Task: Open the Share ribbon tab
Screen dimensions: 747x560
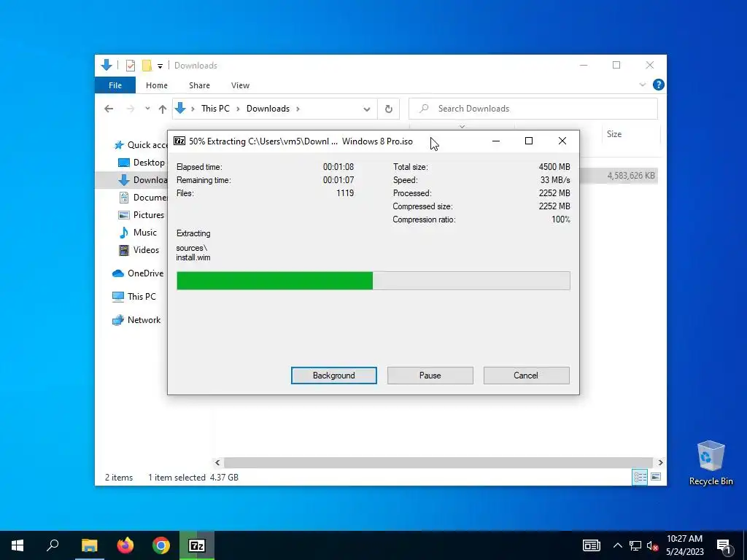Action: (199, 85)
